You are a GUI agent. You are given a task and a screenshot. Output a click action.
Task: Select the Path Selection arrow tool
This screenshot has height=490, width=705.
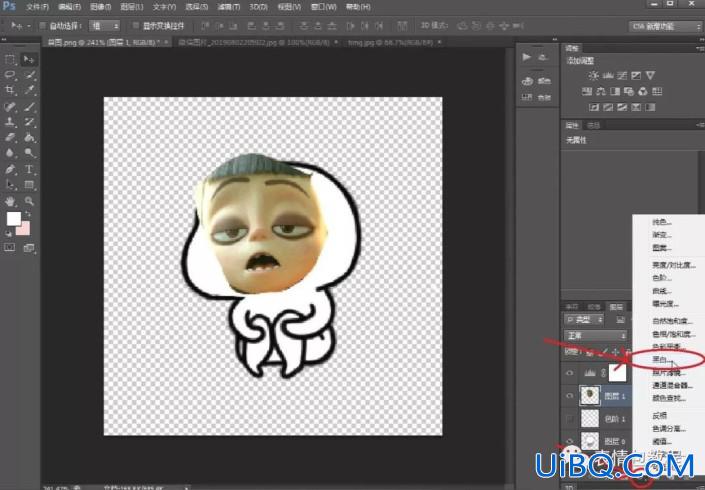coord(10,185)
